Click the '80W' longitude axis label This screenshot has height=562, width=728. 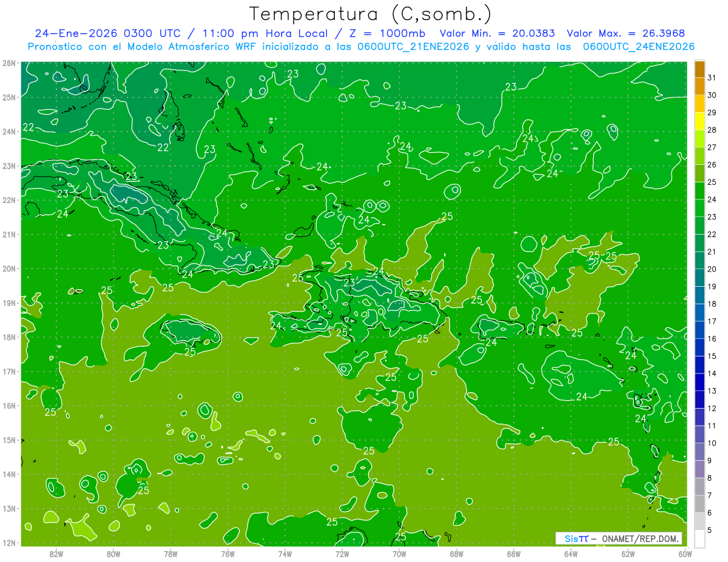pyautogui.click(x=113, y=554)
